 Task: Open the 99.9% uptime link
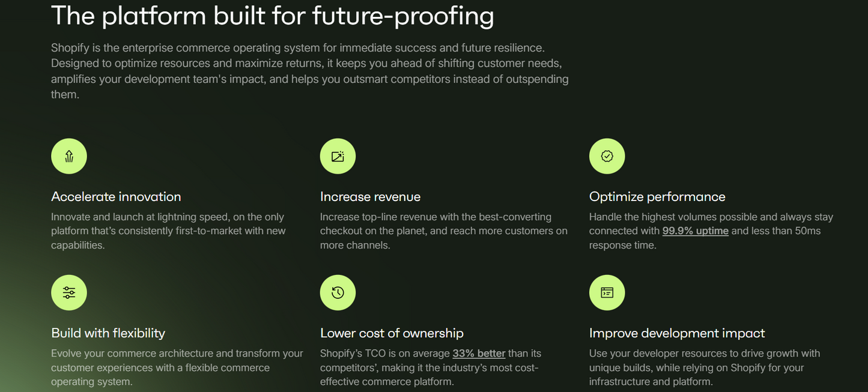[x=695, y=231]
